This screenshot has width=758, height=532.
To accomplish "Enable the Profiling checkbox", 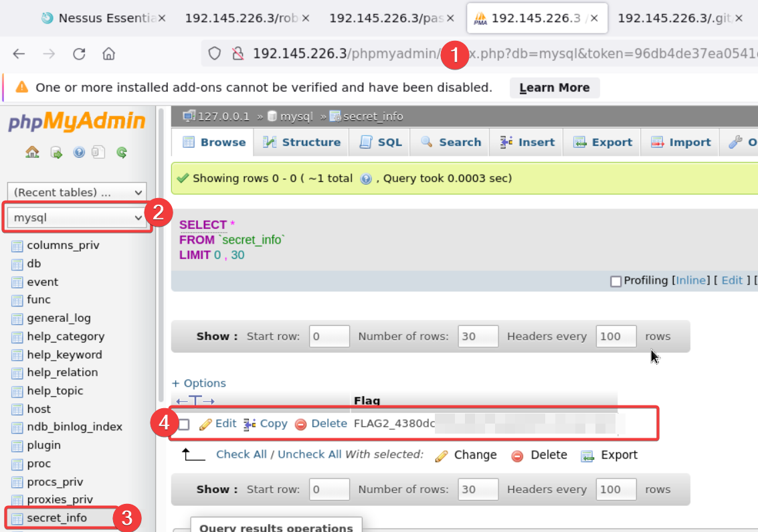I will tap(615, 281).
